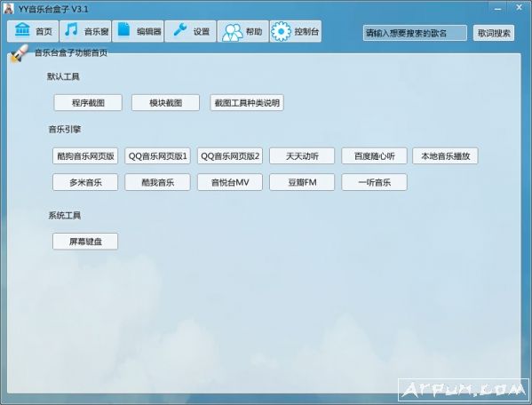Open 设置 with the wrench icon

coord(179,30)
